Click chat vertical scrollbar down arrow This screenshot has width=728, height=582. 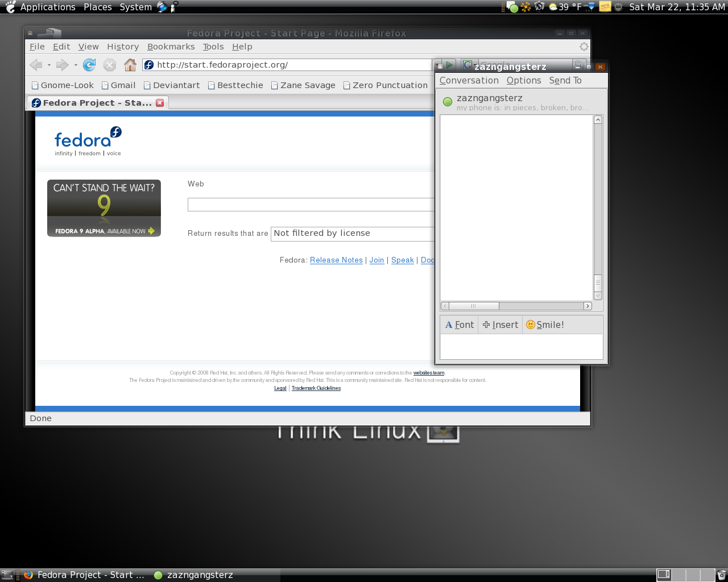pos(598,296)
